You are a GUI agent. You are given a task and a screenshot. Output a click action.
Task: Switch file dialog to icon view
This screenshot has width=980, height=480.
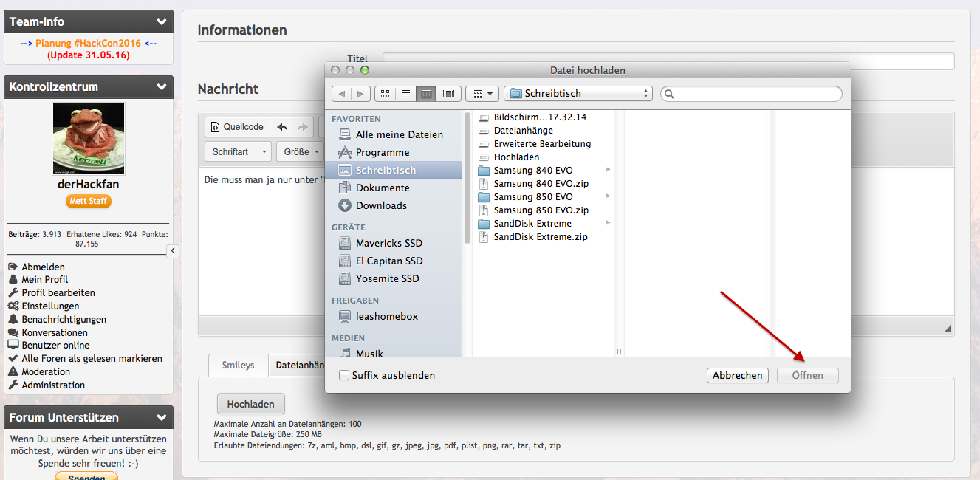coord(385,94)
